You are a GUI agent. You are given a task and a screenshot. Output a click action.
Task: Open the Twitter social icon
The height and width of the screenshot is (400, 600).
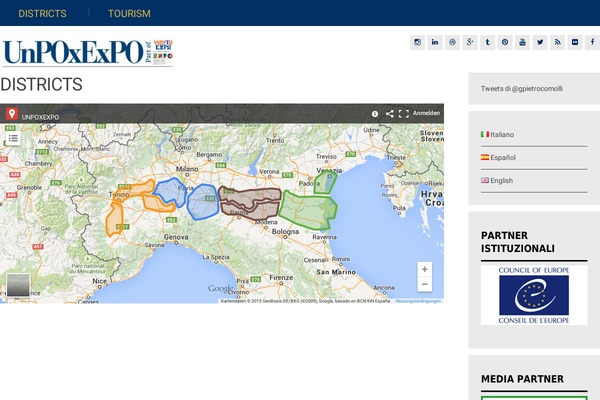[540, 42]
